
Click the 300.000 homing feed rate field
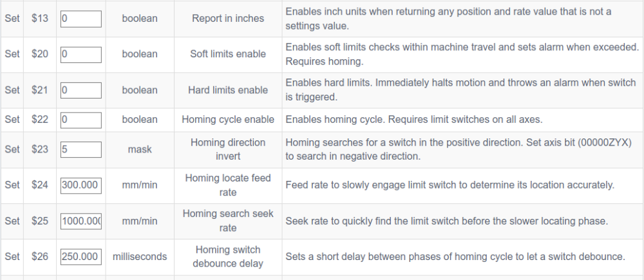[x=81, y=185]
